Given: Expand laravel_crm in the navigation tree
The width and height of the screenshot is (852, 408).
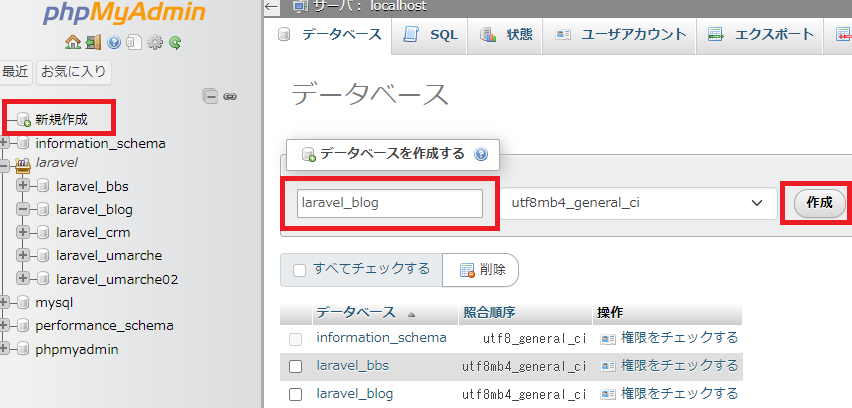Looking at the screenshot, I should click(23, 233).
